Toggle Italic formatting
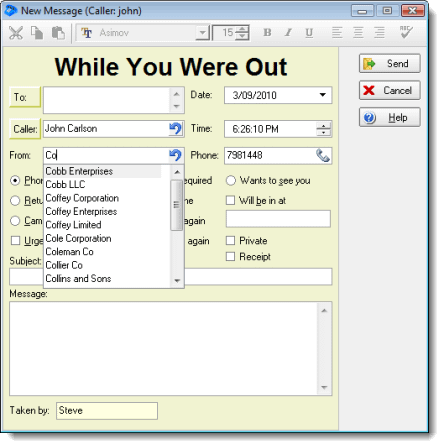The height and width of the screenshot is (448, 444). click(288, 33)
